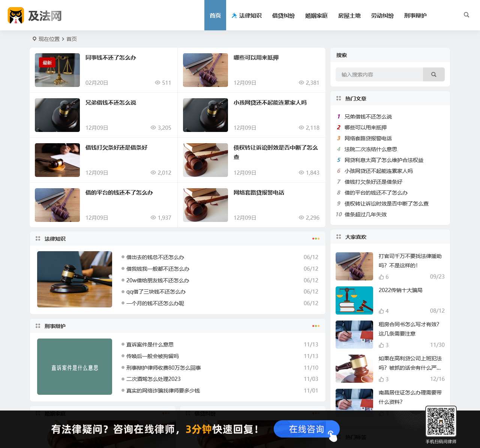Viewport: 480px width, 448px height.
Task: Open 一个月的钱不还怎么办呢 list item
Action: coord(155,303)
